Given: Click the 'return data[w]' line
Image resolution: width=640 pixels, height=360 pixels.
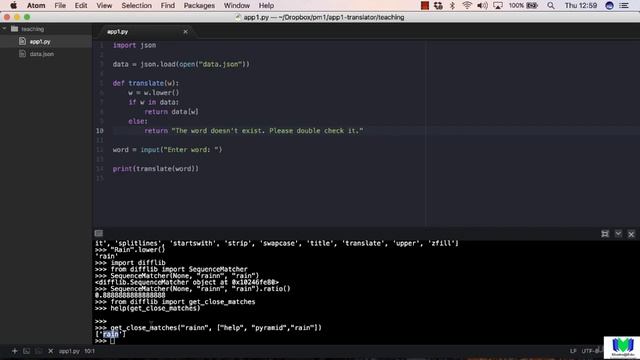Looking at the screenshot, I should (171, 111).
